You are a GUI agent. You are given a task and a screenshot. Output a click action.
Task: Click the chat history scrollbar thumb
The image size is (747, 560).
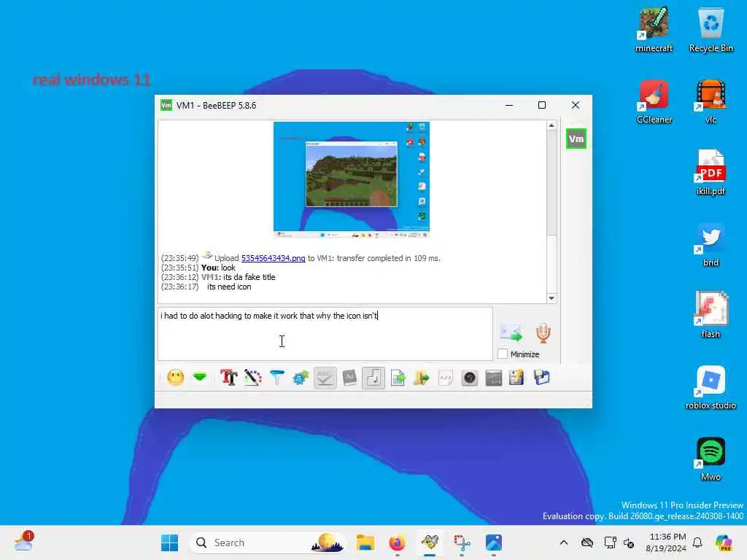551,183
